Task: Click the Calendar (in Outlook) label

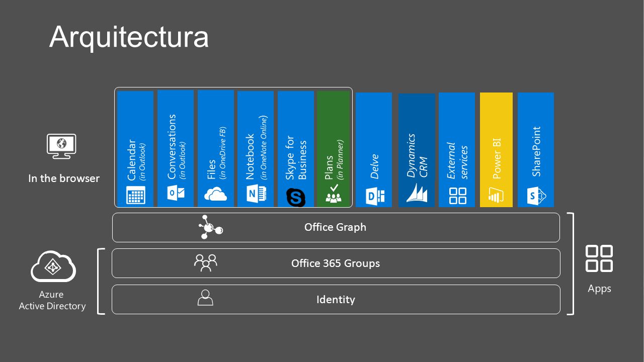Action: point(136,160)
